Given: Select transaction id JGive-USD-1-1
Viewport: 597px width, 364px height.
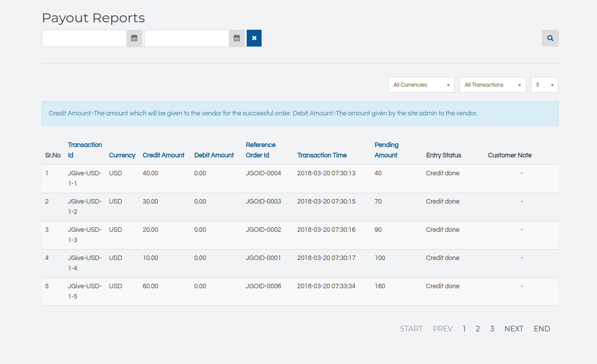Looking at the screenshot, I should [85, 178].
